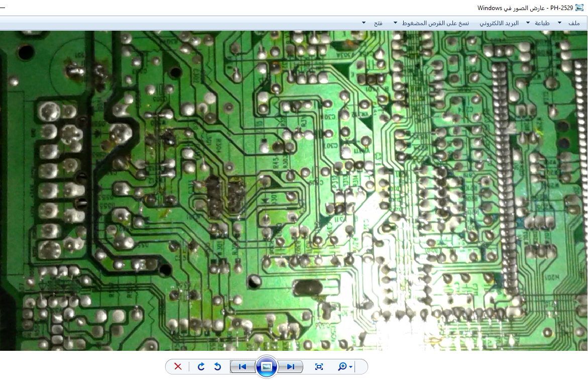The width and height of the screenshot is (588, 380).
Task: Open the zoom level dropdown arrow
Action: [350, 367]
